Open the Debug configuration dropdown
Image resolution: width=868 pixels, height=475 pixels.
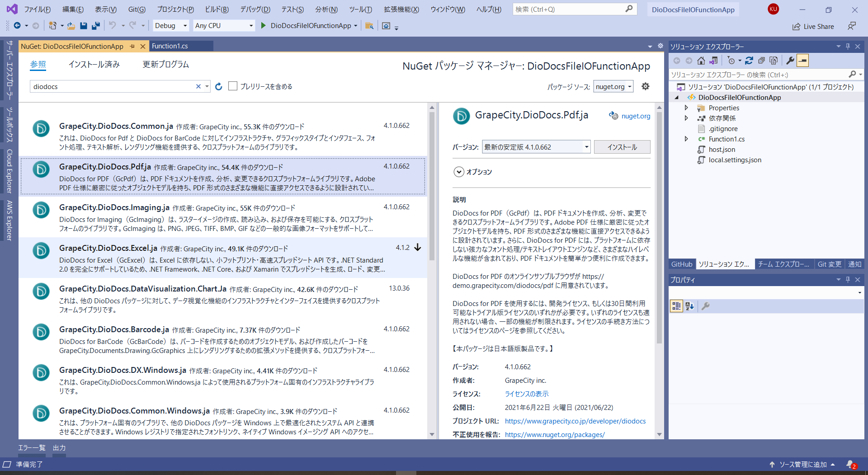pos(171,26)
